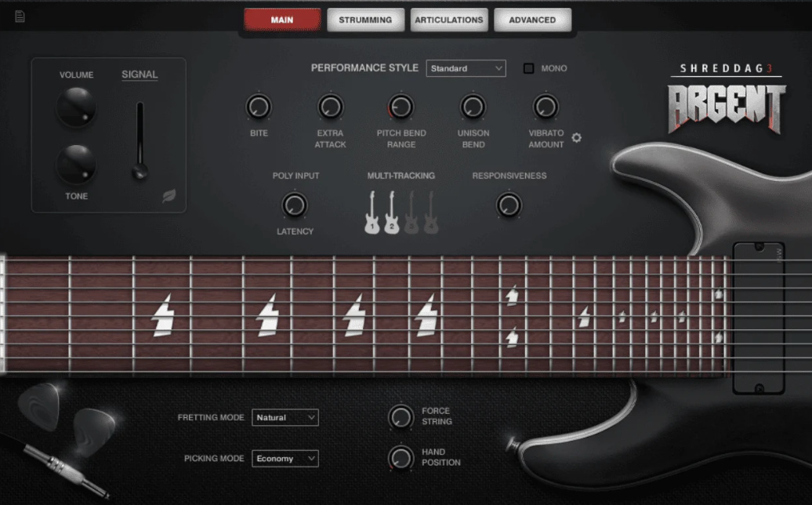The width and height of the screenshot is (812, 505).
Task: Click the ARGENT logo
Action: point(727,109)
